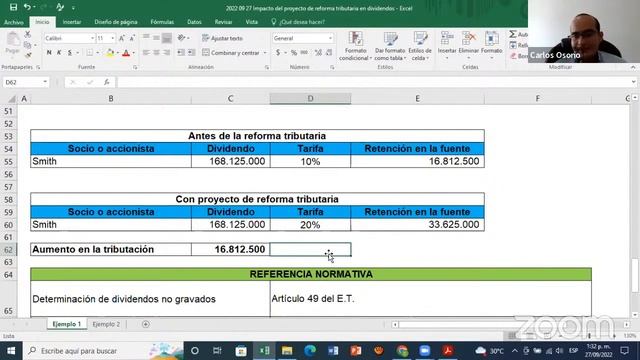Open the Calibri font name dropdown
Image resolution: width=640 pixels, height=360 pixels.
92,38
